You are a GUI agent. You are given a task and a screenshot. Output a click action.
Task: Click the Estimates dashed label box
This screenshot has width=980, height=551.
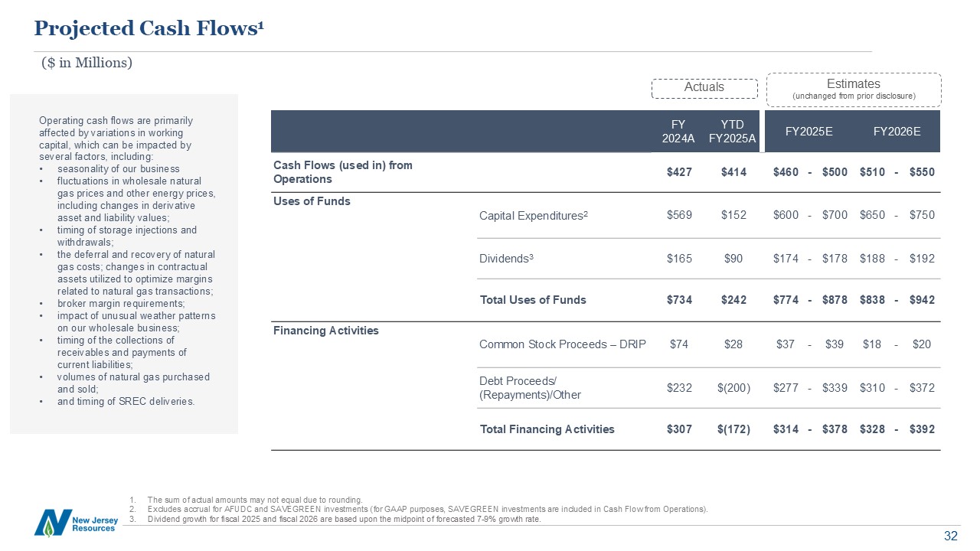click(x=854, y=90)
